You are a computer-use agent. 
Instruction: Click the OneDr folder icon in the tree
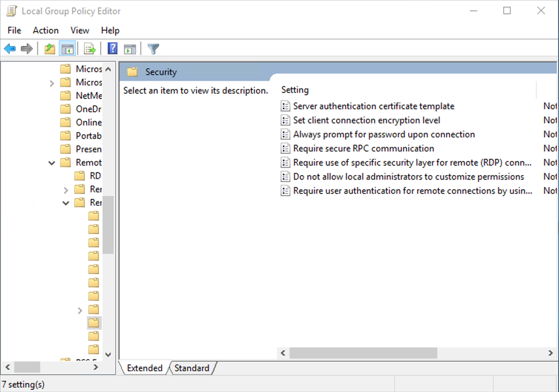point(65,109)
